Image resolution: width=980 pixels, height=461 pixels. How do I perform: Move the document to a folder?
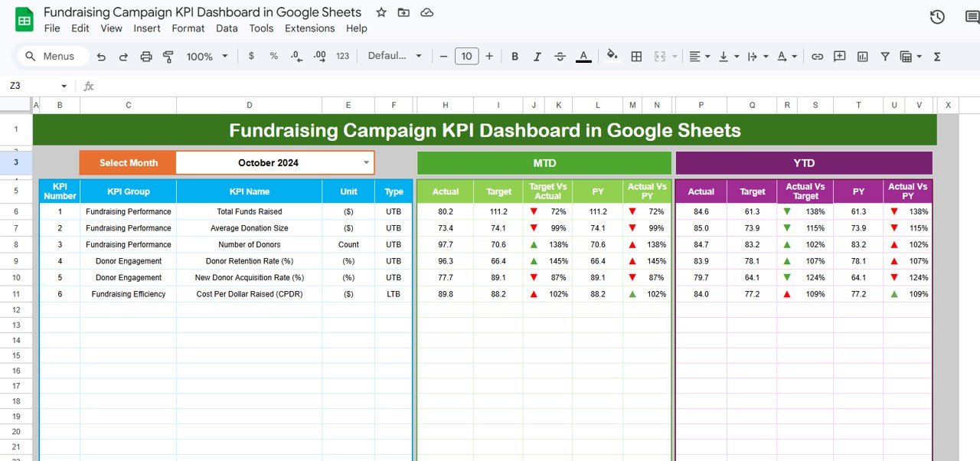[403, 12]
